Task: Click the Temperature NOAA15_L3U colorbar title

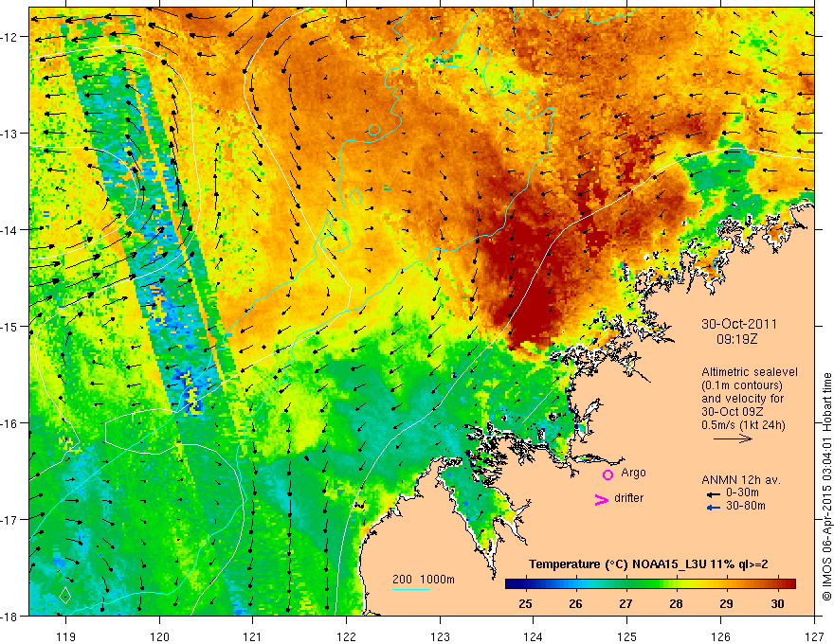Action: (648, 564)
